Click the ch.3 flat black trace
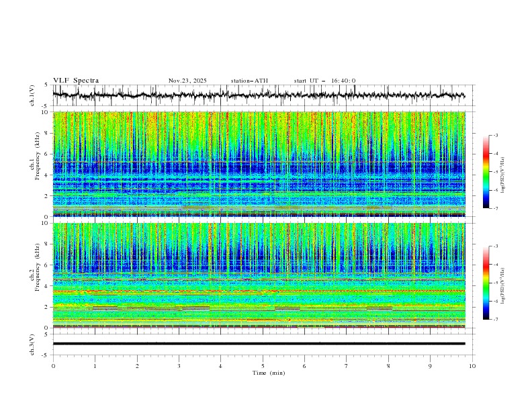 (x=259, y=344)
